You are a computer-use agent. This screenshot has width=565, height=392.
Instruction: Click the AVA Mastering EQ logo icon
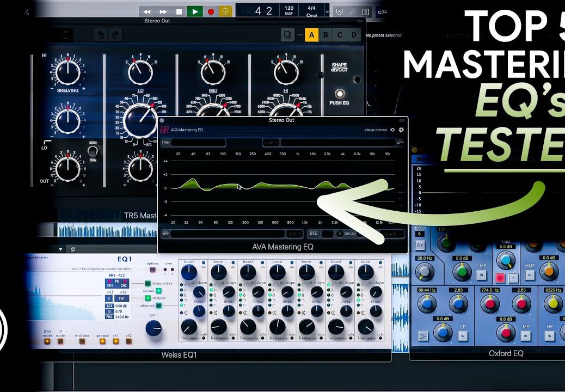tap(165, 130)
